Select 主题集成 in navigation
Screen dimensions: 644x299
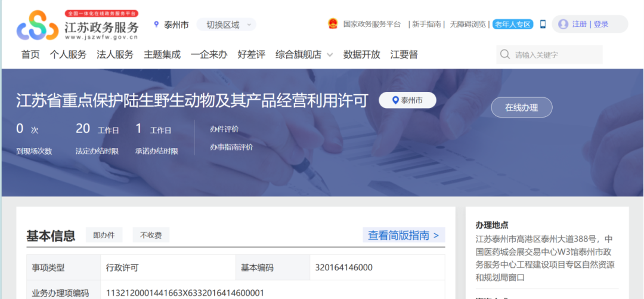pos(162,55)
